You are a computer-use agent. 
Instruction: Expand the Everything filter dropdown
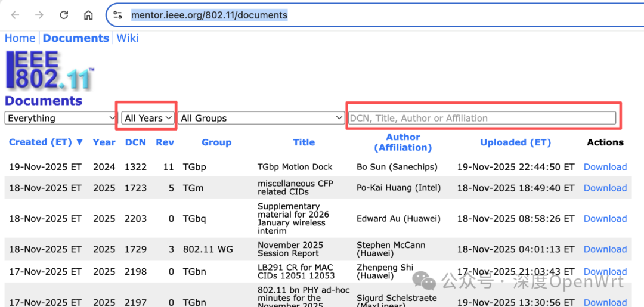click(61, 118)
